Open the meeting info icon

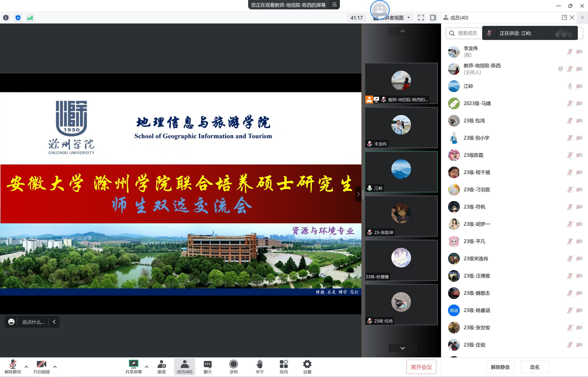point(6,18)
